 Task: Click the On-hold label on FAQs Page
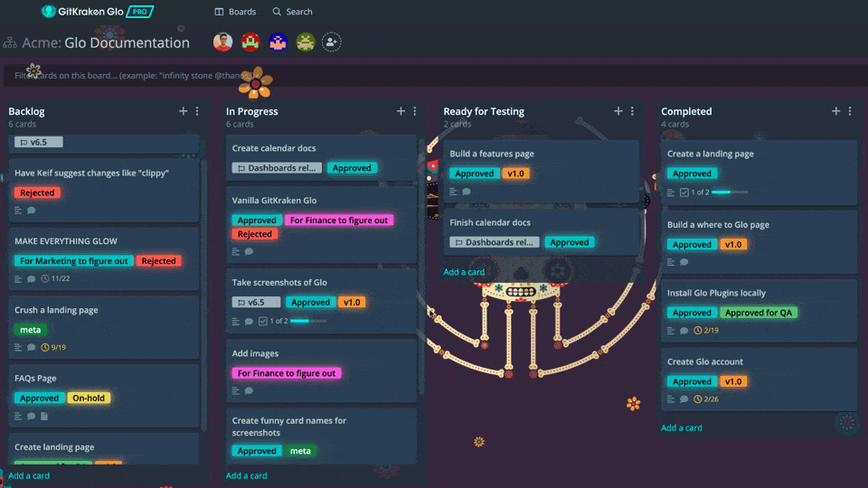coord(89,398)
